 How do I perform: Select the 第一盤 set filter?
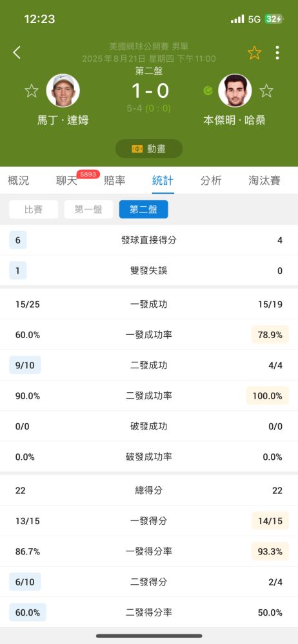tap(88, 209)
